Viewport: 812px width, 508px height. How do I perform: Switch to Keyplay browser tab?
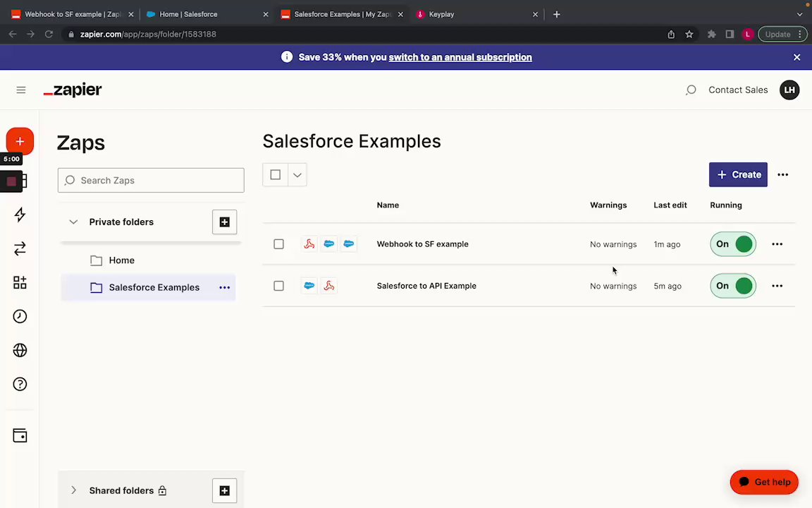476,15
